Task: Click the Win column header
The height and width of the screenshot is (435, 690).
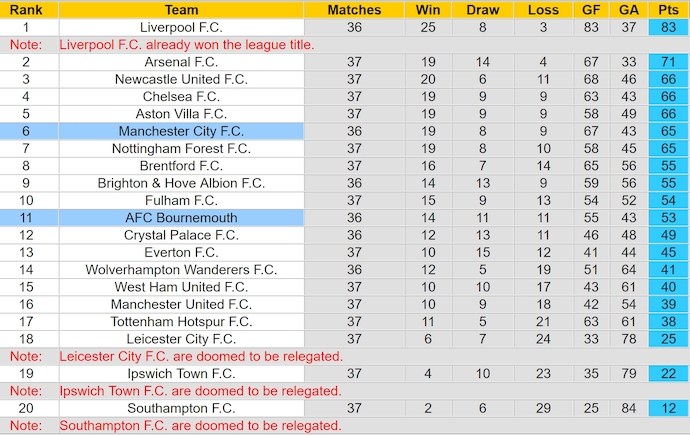Action: coord(427,10)
